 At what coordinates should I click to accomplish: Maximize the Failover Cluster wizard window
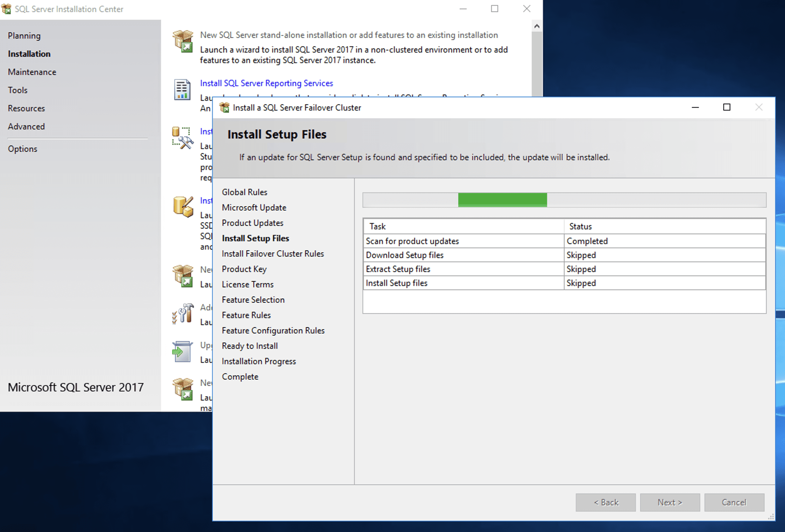727,107
